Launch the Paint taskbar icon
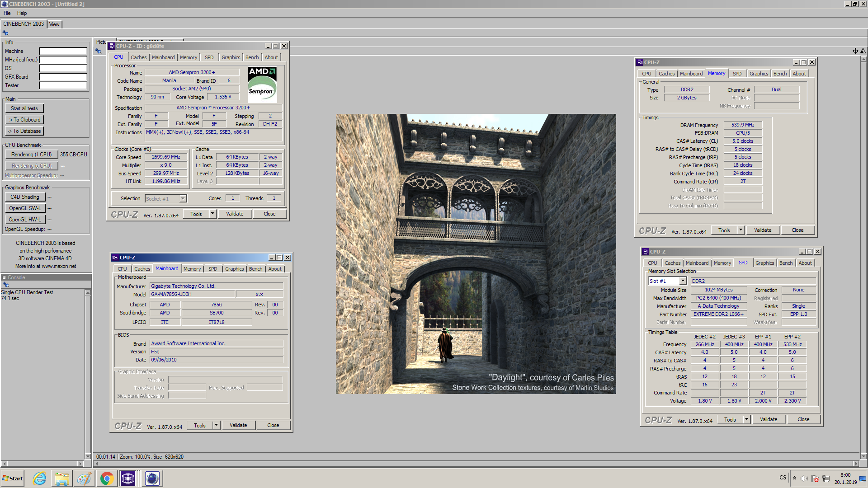This screenshot has width=868, height=488. [x=84, y=479]
